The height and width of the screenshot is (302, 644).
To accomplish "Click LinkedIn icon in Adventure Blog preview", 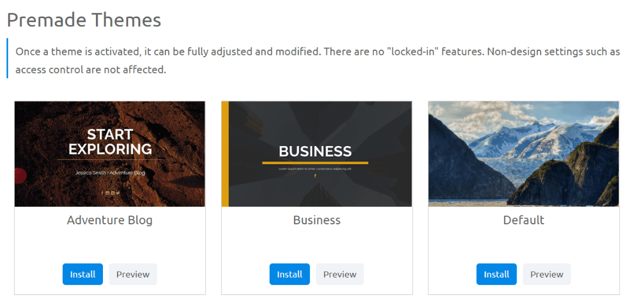I will coord(113,193).
